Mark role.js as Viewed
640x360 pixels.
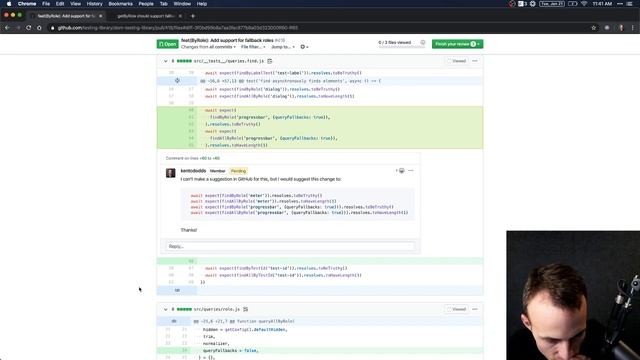point(456,309)
